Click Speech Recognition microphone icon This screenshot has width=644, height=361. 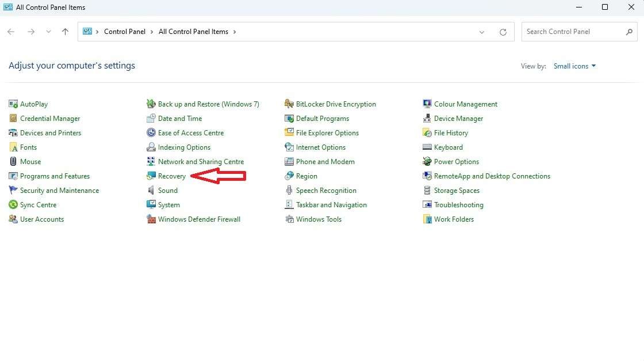[x=289, y=191]
